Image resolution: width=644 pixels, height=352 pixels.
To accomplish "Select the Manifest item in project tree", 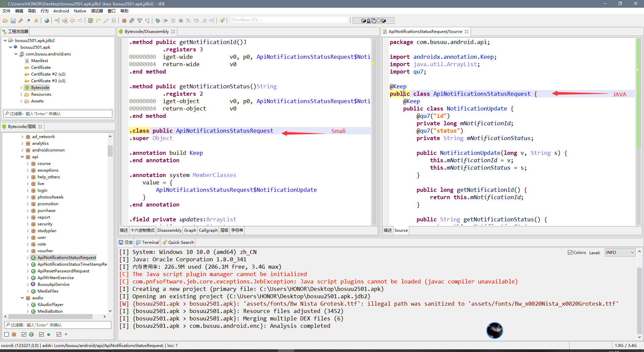I will pyautogui.click(x=40, y=61).
